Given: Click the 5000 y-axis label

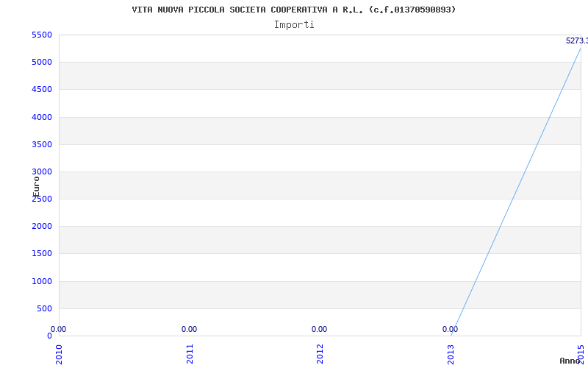Looking at the screenshot, I should (42, 62).
